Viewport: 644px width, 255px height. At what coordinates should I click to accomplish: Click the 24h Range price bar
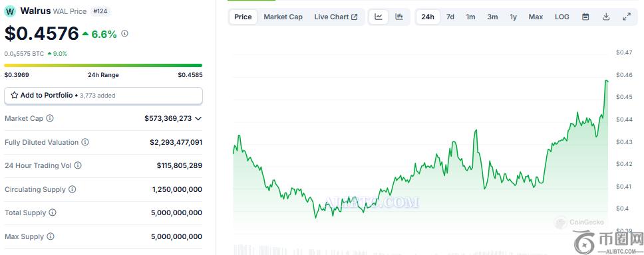pyautogui.click(x=103, y=65)
